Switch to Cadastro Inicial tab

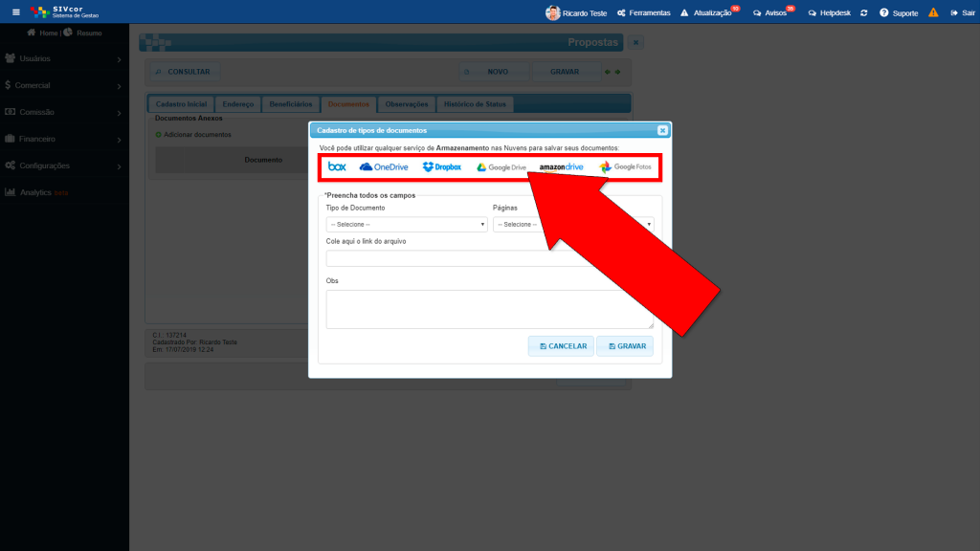click(x=181, y=104)
